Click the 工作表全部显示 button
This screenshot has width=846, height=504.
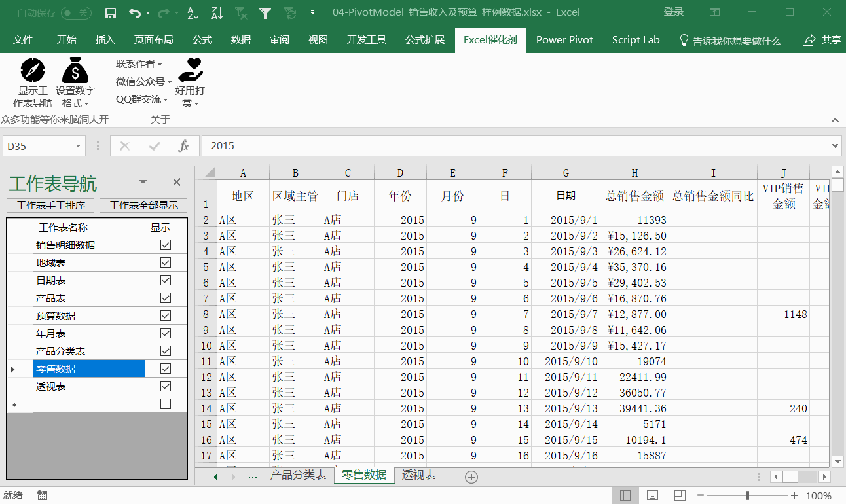pyautogui.click(x=143, y=206)
